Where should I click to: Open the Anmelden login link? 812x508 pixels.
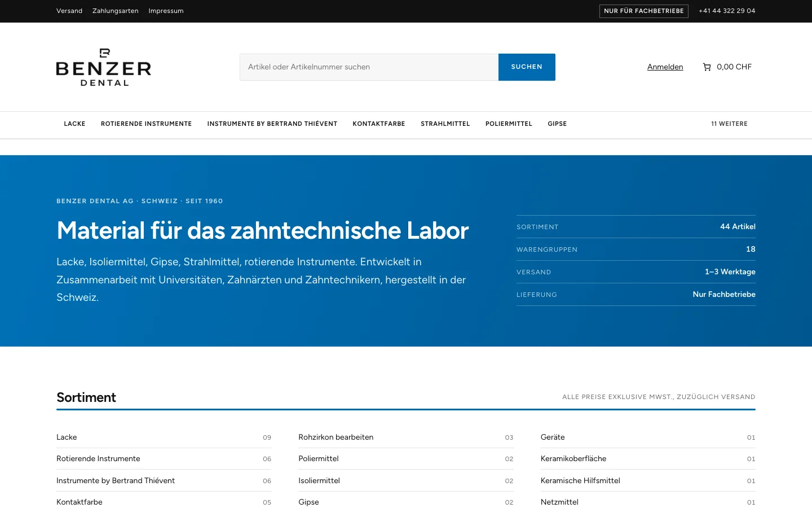(665, 67)
